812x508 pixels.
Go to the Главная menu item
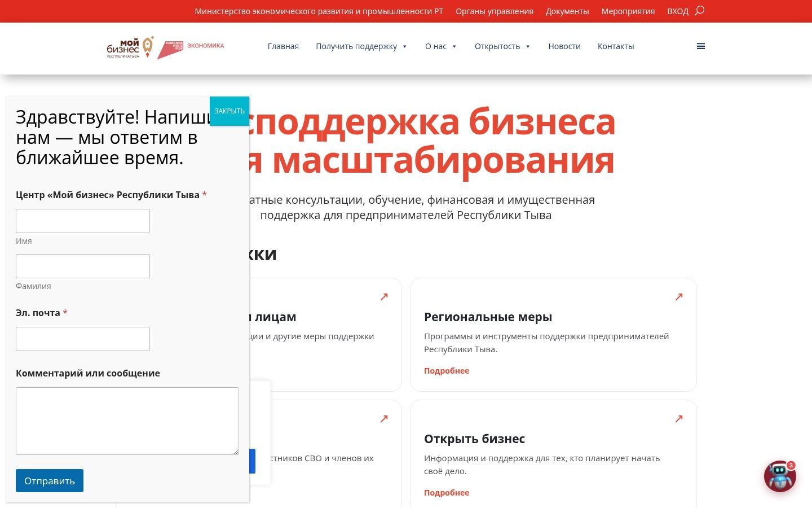(x=283, y=46)
